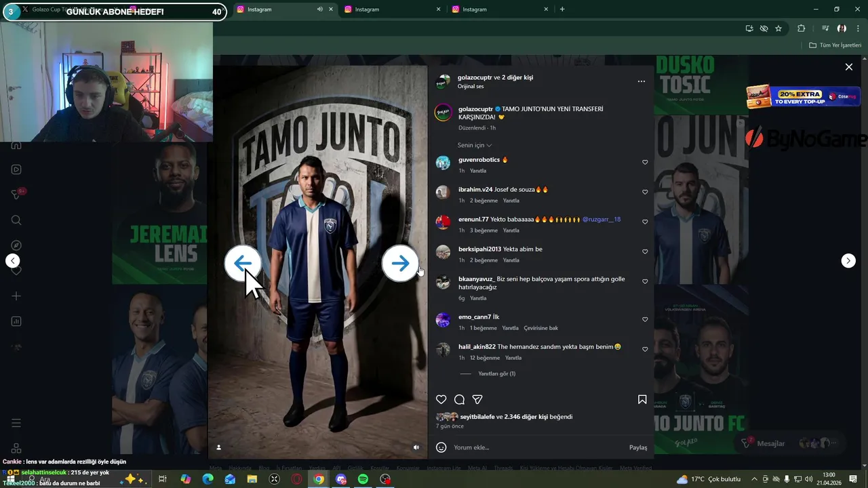Open Instagram sidebar Reels icon
This screenshot has width=868, height=488.
[x=16, y=169]
